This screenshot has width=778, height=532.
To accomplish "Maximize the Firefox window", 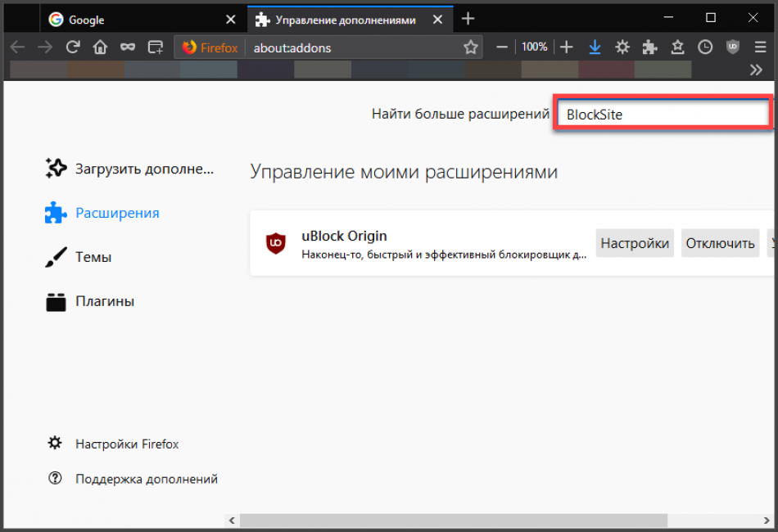I will pyautogui.click(x=711, y=18).
